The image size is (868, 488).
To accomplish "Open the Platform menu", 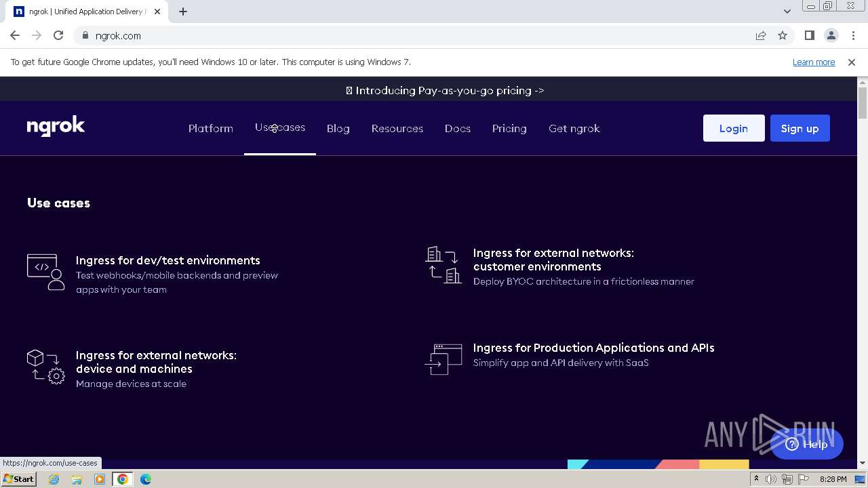I will (x=210, y=128).
